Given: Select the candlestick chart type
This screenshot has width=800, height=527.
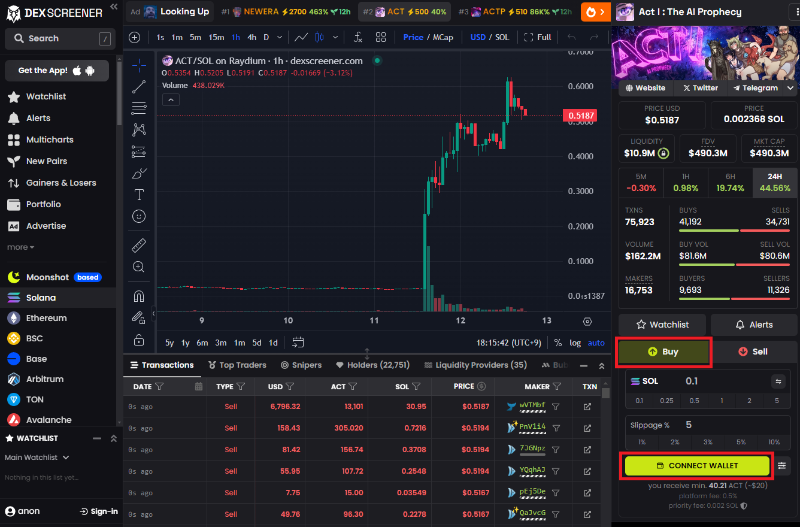Looking at the screenshot, I should (x=319, y=37).
